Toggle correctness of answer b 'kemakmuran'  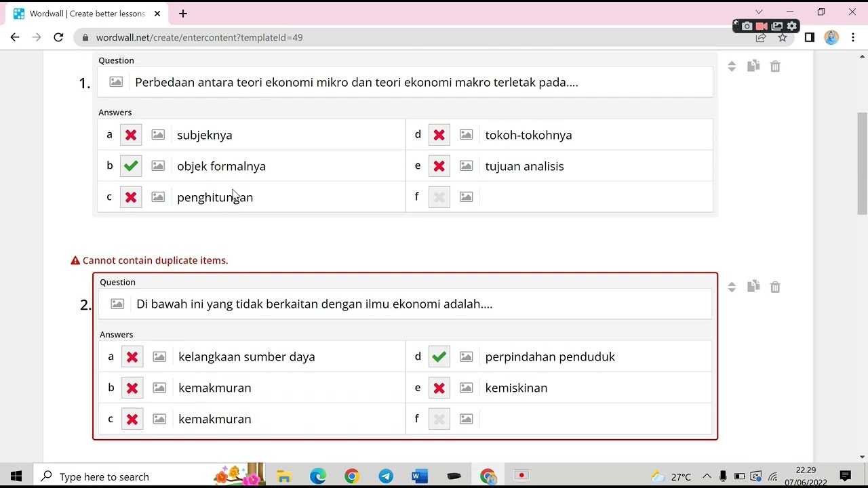[132, 388]
